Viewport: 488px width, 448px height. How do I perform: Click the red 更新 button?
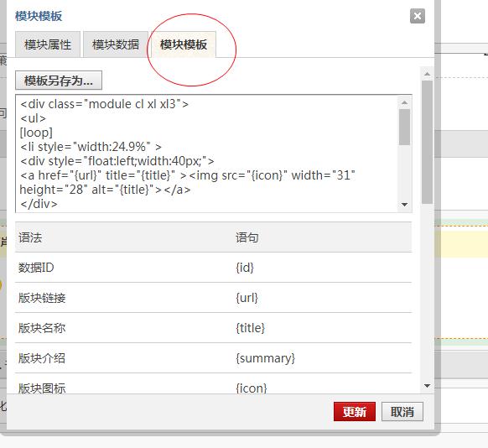coord(355,412)
